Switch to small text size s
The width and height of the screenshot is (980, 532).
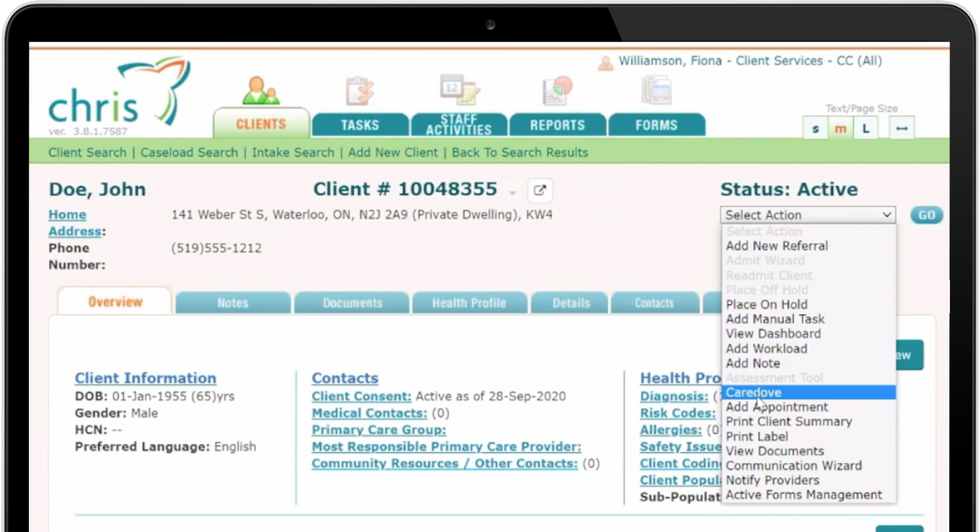[x=814, y=128]
